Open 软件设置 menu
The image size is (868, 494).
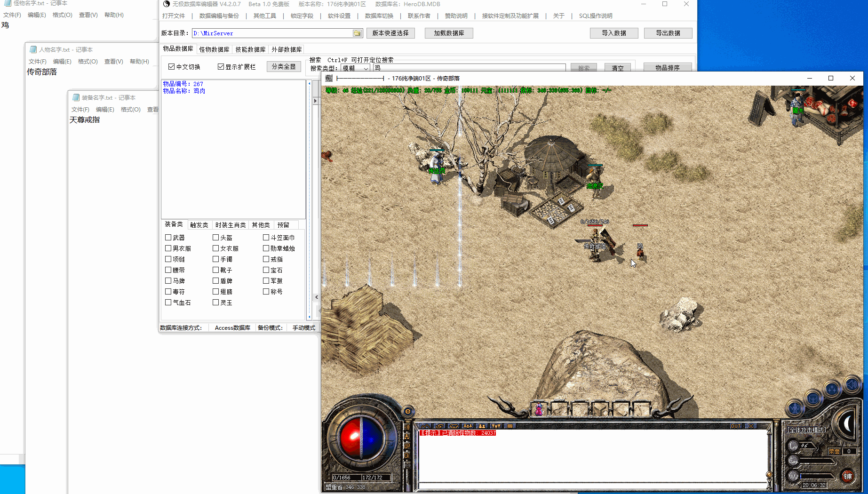click(x=339, y=16)
